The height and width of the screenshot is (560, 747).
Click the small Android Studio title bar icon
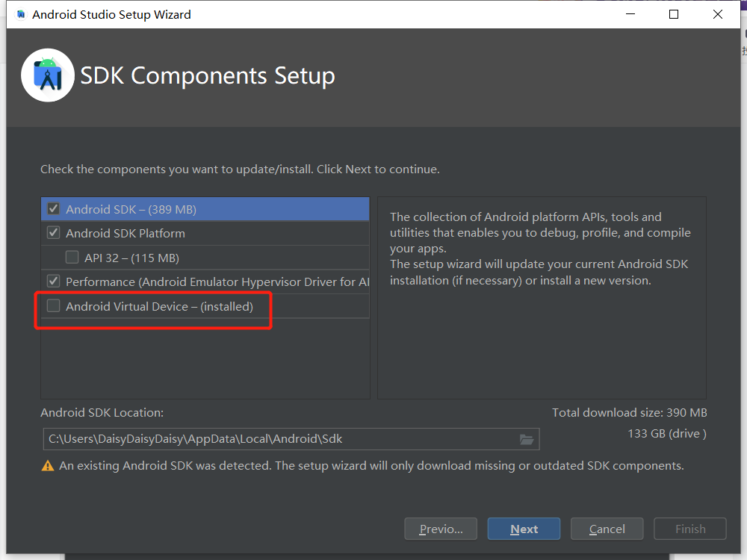[x=20, y=14]
